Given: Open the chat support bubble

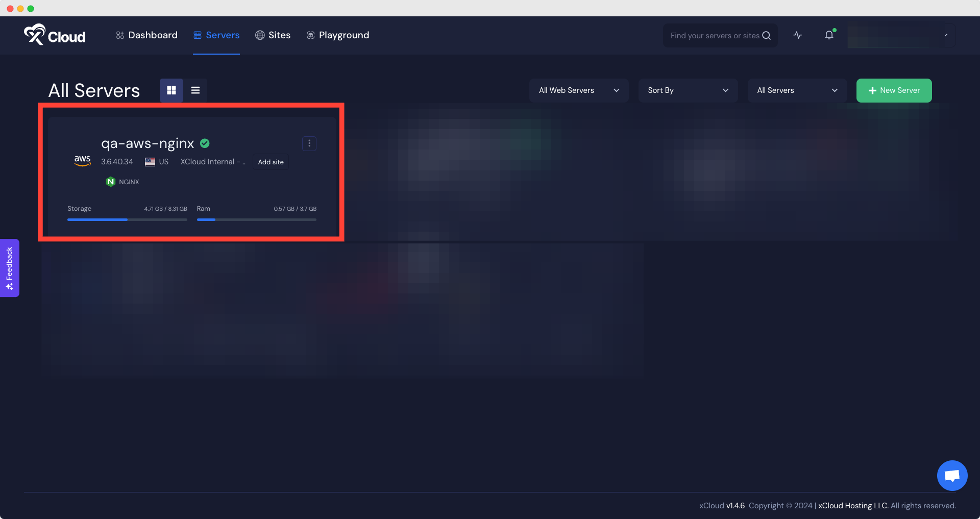Looking at the screenshot, I should (x=951, y=475).
